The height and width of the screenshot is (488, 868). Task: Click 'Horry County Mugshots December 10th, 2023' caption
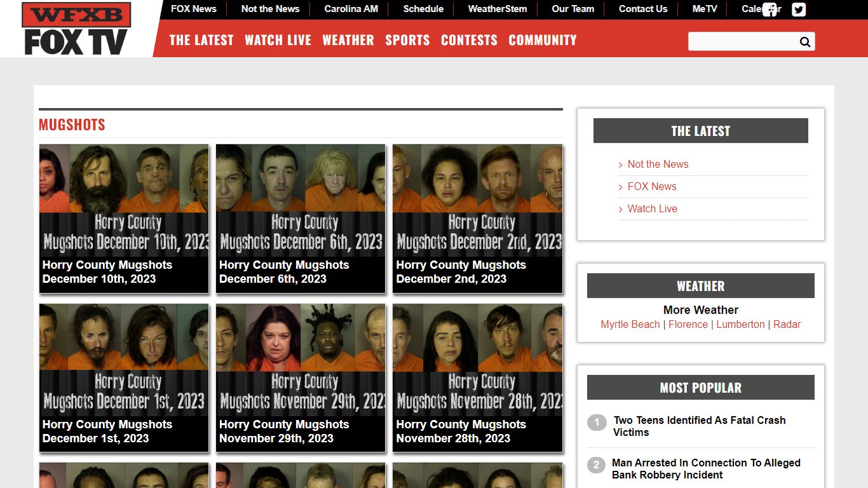pyautogui.click(x=107, y=272)
